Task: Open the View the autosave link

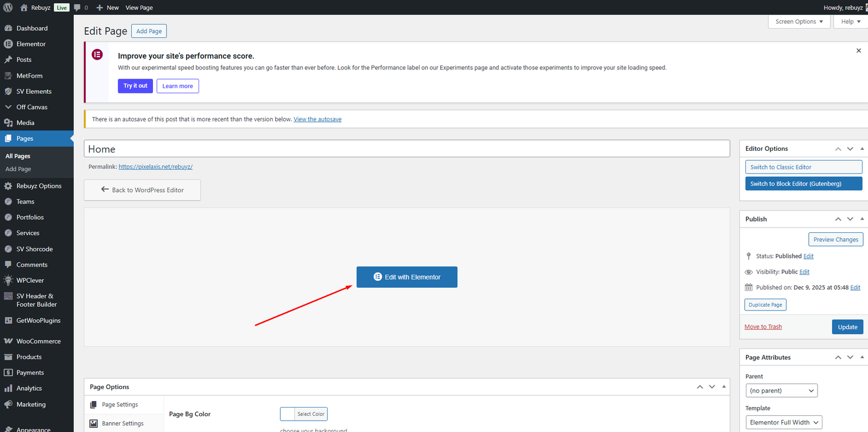Action: click(x=317, y=119)
